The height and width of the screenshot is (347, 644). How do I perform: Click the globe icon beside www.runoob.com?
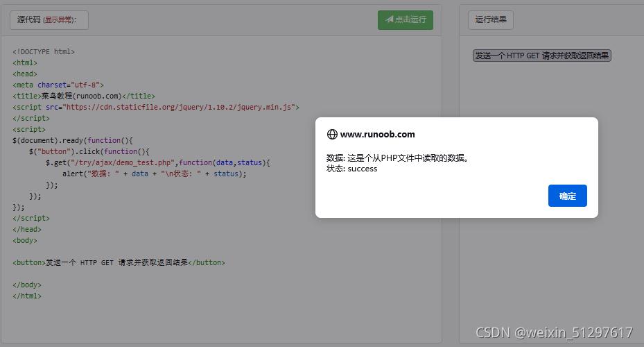332,134
